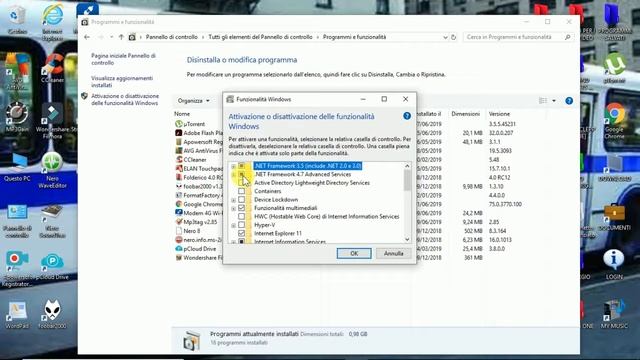This screenshot has height=360, width=640.
Task: Select Wondershare Filmora program entry in list
Action: coord(199,258)
